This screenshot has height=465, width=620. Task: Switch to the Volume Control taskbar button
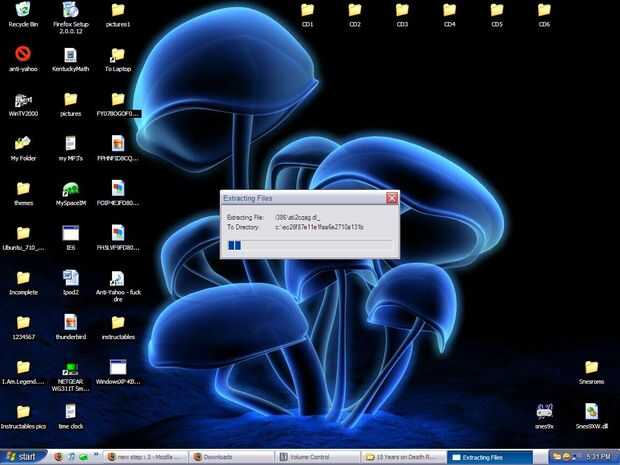click(317, 457)
